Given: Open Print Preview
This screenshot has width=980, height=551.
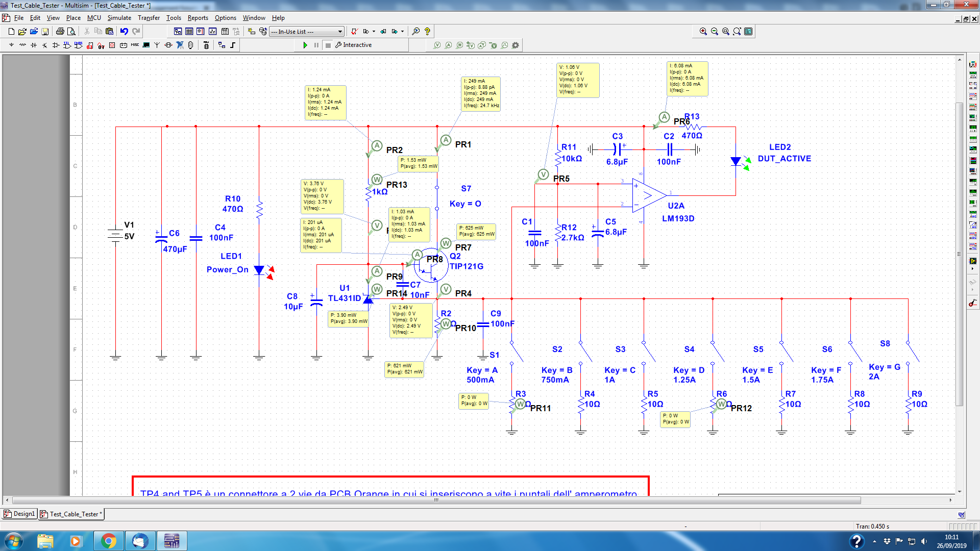Looking at the screenshot, I should click(71, 32).
